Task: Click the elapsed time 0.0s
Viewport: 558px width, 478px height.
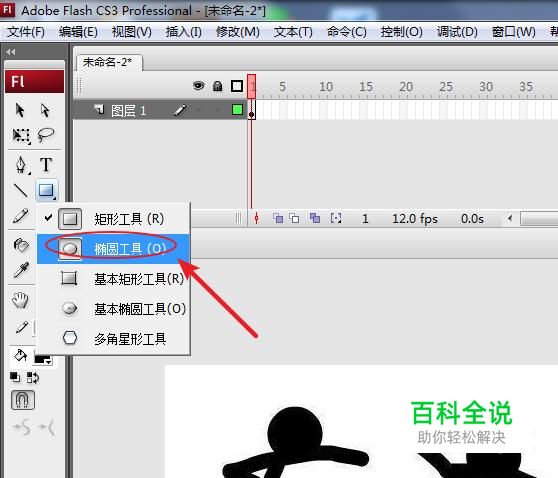Action: pos(472,219)
